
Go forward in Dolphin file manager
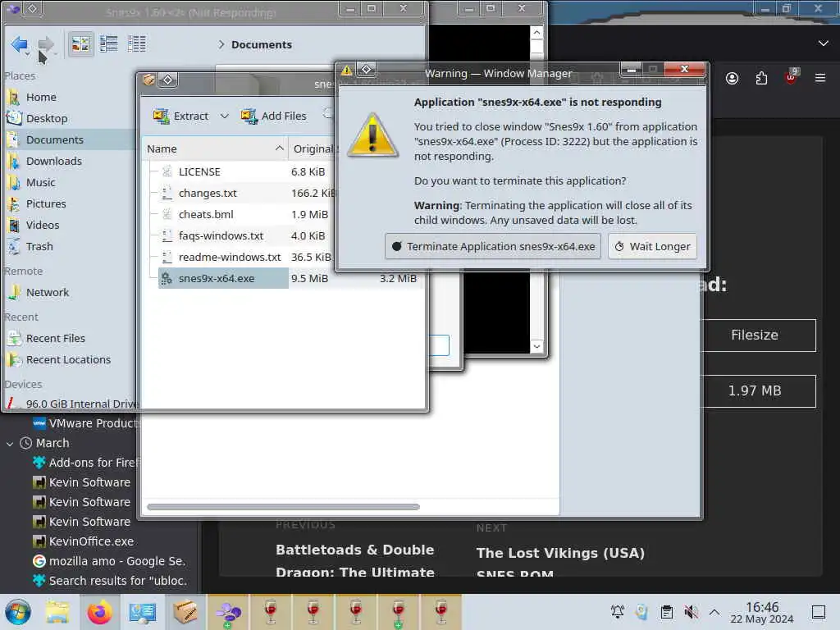47,44
